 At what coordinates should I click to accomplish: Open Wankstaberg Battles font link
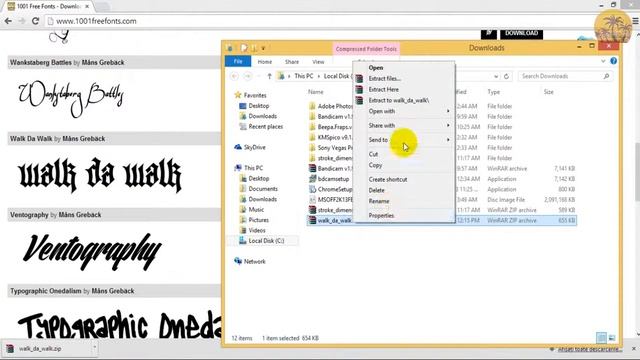(41, 62)
